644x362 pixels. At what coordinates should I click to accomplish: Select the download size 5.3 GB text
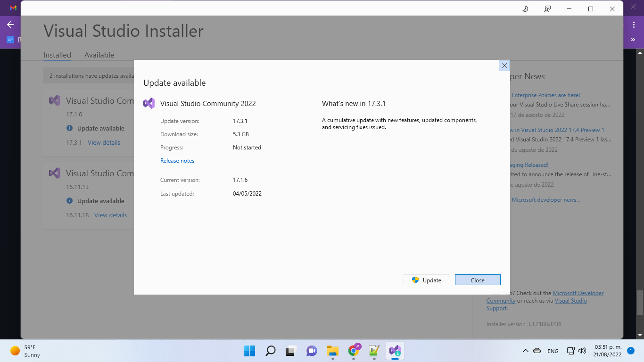coord(241,134)
